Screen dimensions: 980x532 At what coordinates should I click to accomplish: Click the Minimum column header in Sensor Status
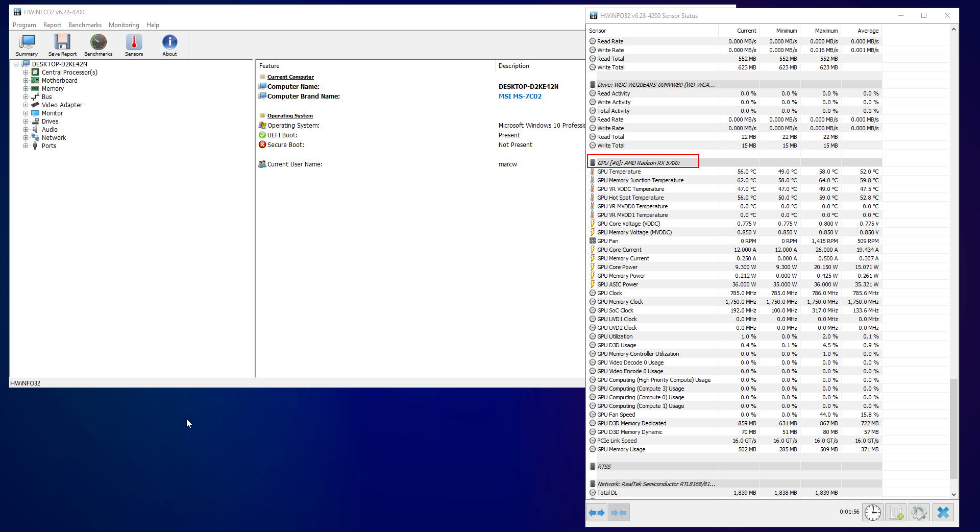[x=779, y=31]
